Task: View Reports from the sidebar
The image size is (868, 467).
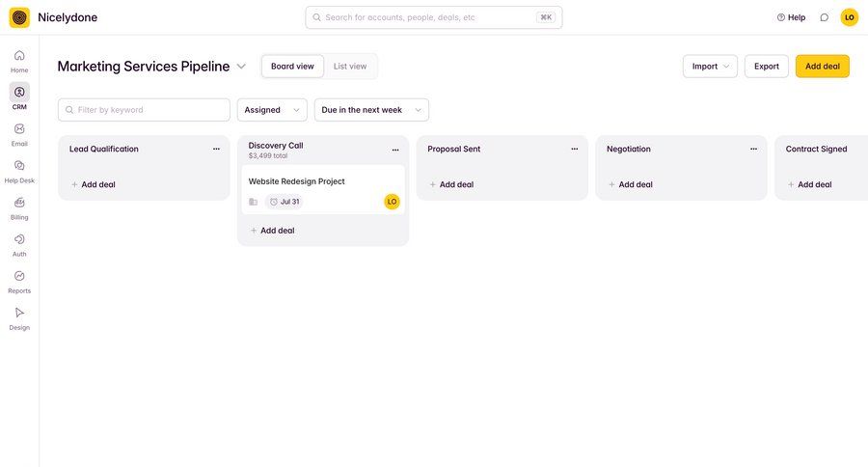Action: pos(19,282)
